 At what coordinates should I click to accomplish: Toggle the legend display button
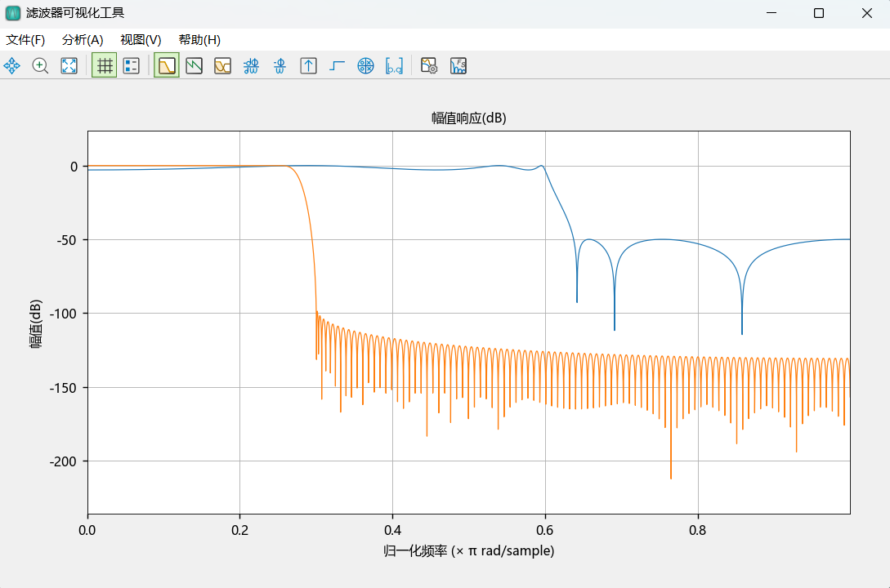pyautogui.click(x=131, y=66)
